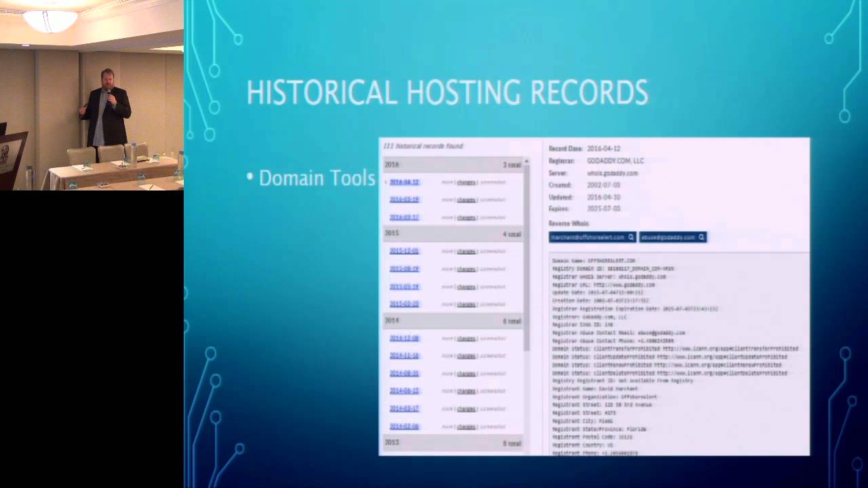This screenshot has height=488, width=868.
Task: Click the Expires date 2025-07-03
Action: [x=604, y=209]
